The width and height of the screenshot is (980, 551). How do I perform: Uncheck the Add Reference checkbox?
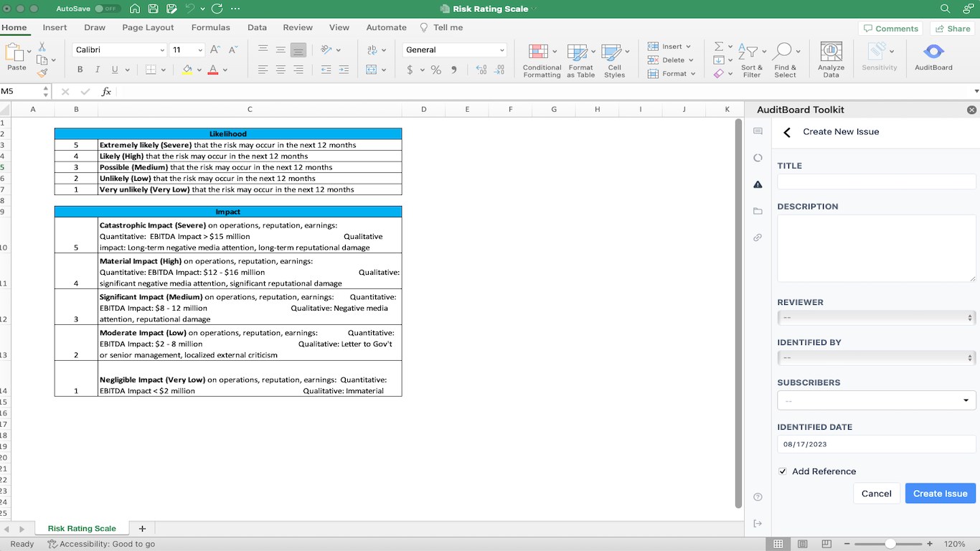(783, 471)
